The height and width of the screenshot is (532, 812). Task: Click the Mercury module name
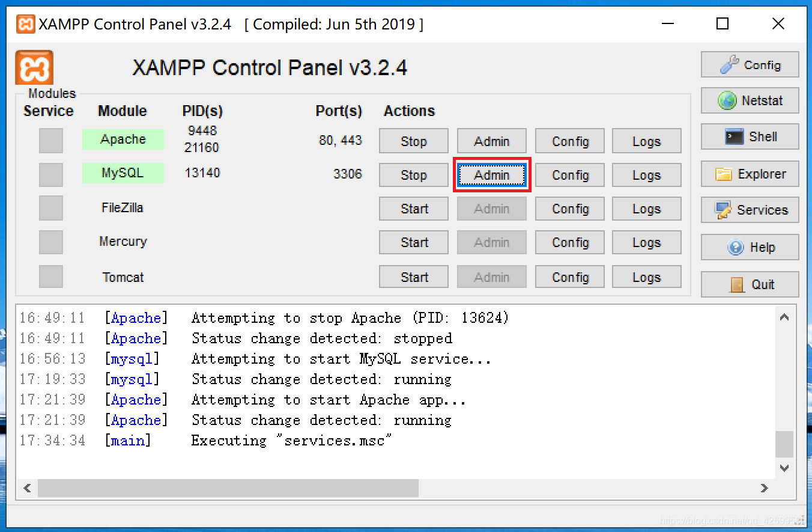(123, 242)
